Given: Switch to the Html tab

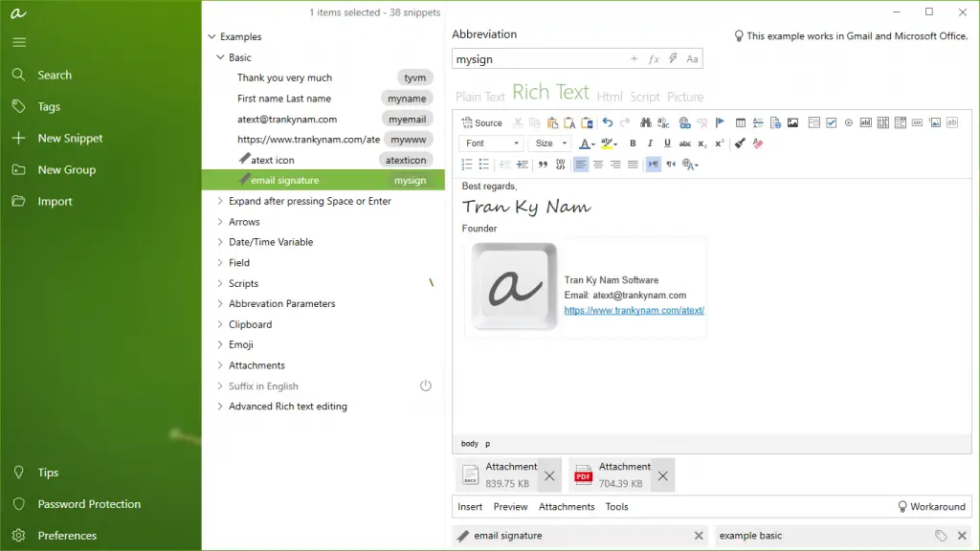Looking at the screenshot, I should tap(610, 97).
